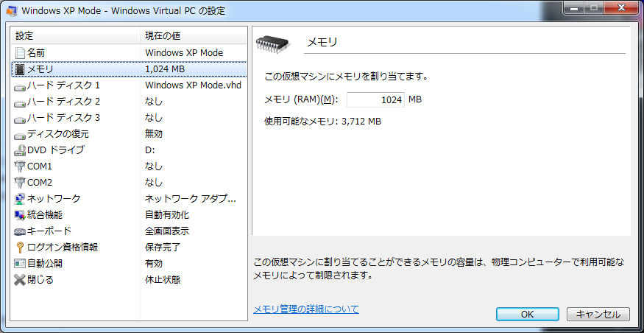Click the '保存完了' value

pyautogui.click(x=163, y=248)
